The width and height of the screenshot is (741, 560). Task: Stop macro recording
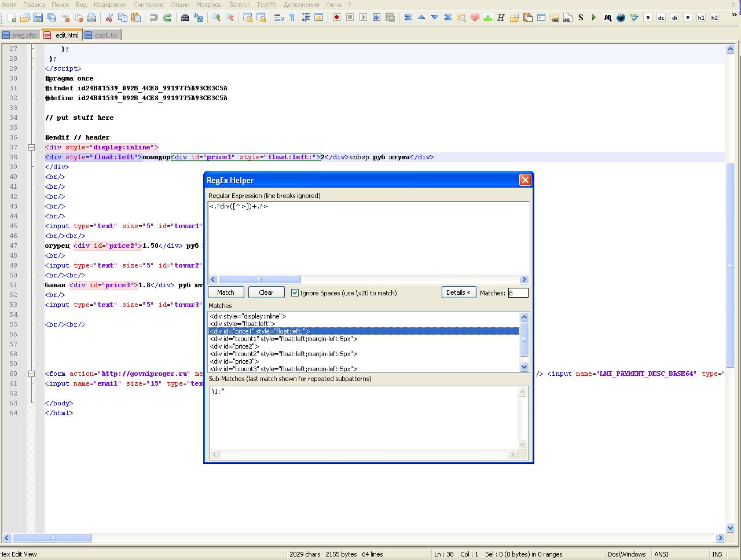pos(350,17)
